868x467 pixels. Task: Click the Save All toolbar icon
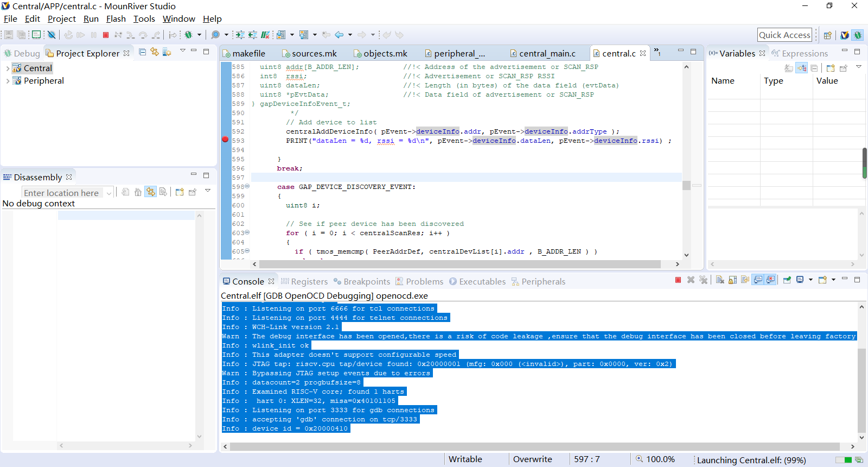click(x=22, y=35)
